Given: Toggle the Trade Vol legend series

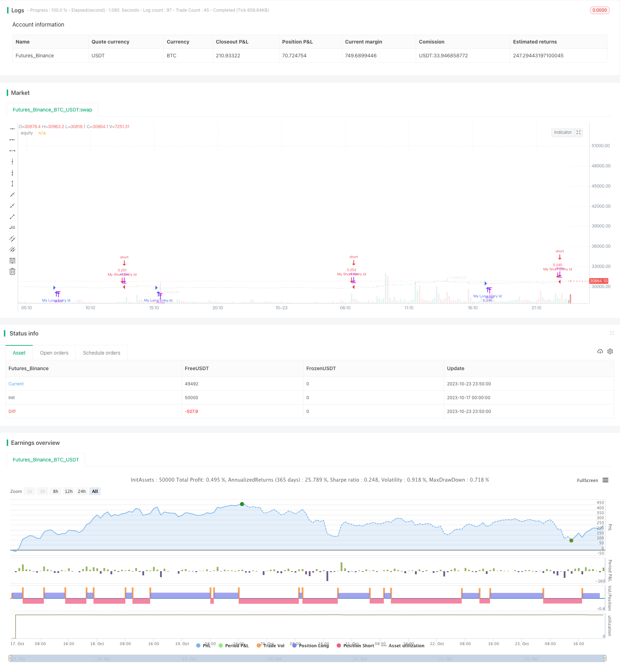Looking at the screenshot, I should click(x=271, y=645).
